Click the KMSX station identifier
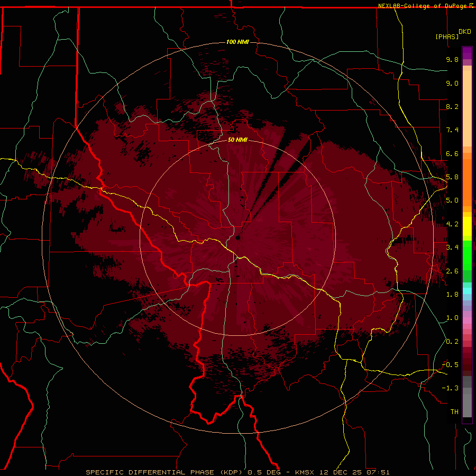This screenshot has width=476, height=476. pyautogui.click(x=305, y=472)
